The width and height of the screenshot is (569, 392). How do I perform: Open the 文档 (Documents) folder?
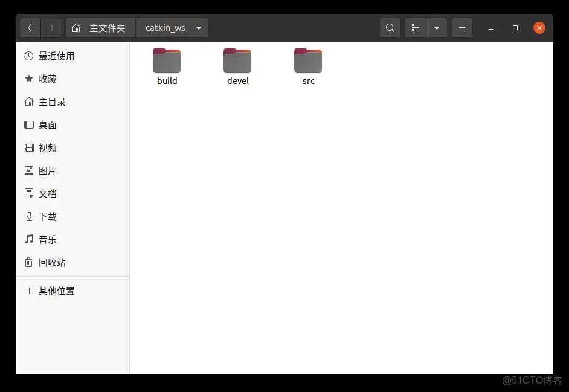click(x=48, y=193)
